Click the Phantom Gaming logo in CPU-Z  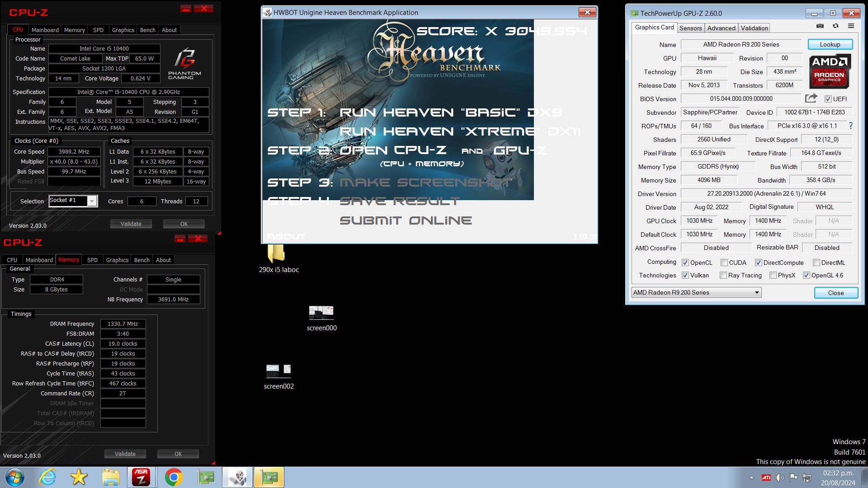pyautogui.click(x=184, y=64)
